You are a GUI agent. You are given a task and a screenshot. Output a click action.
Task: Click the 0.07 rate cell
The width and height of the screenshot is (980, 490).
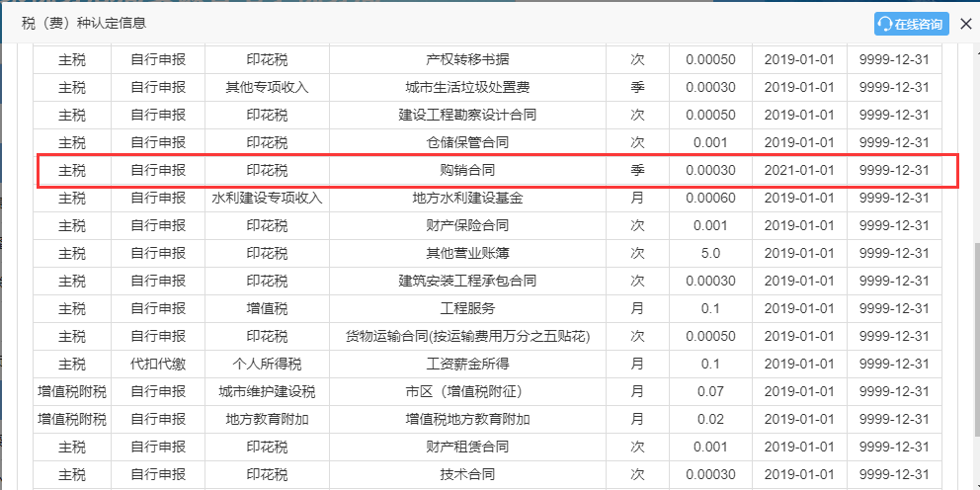coord(710,392)
